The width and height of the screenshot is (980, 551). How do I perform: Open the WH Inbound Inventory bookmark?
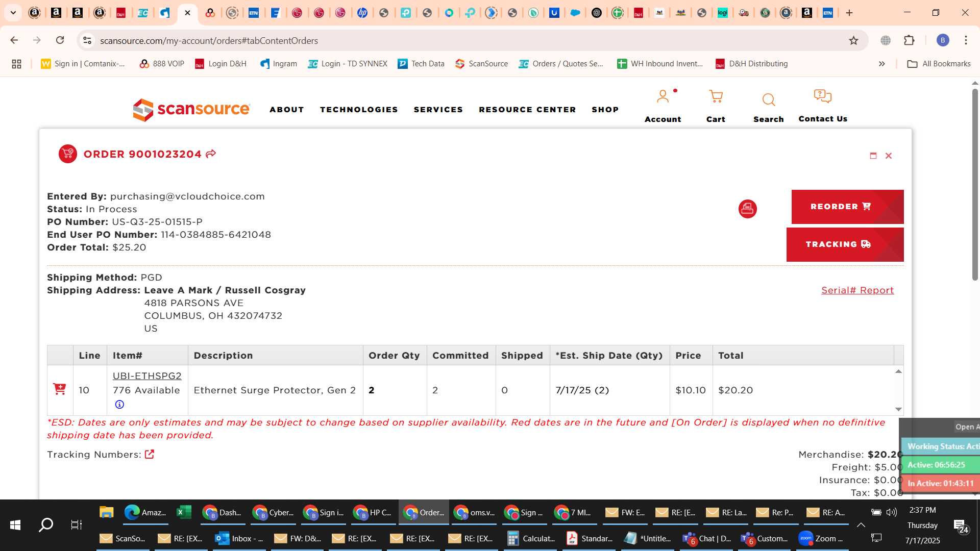click(x=660, y=64)
